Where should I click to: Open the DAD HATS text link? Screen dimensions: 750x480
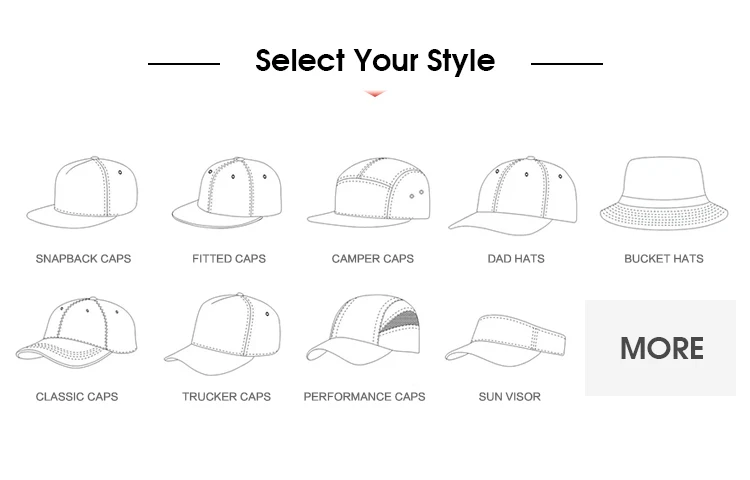tap(516, 259)
